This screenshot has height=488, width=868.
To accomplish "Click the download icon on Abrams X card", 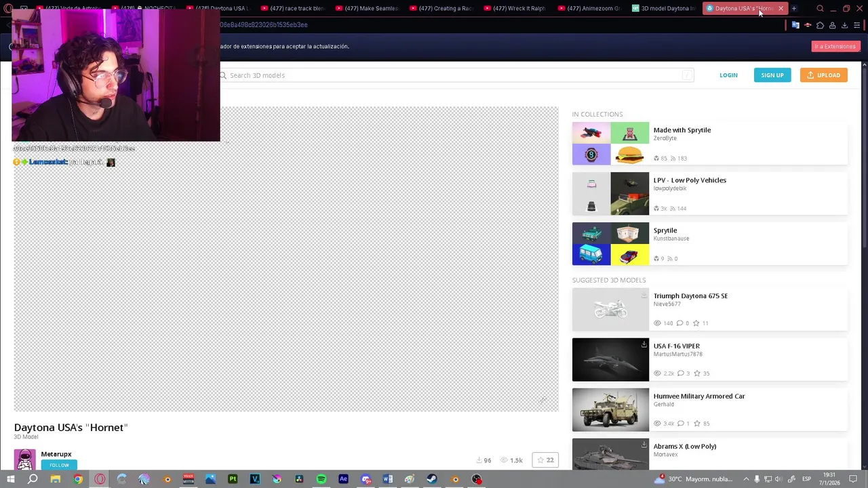I will click(644, 445).
